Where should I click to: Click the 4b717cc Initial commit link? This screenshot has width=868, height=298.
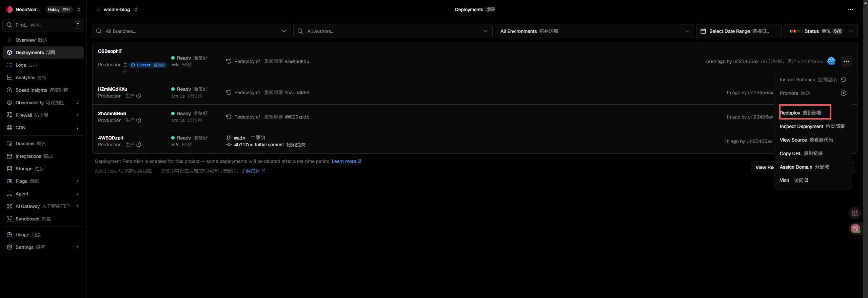[x=259, y=145]
